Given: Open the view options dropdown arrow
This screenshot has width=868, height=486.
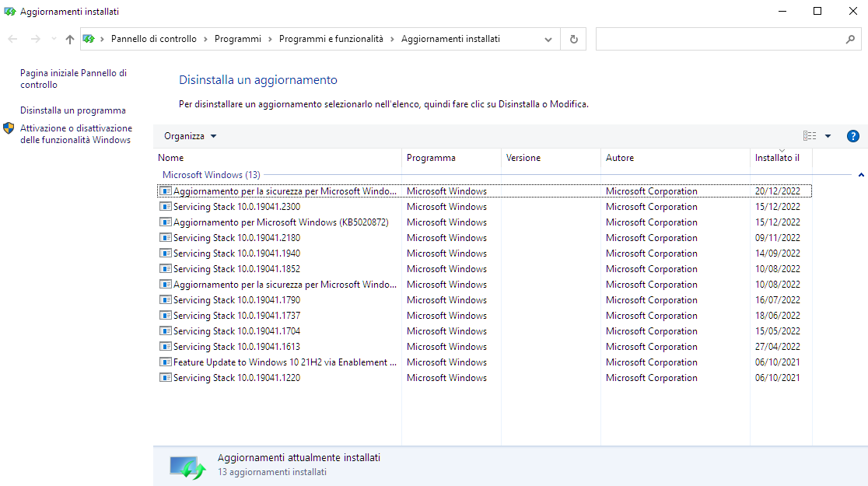Looking at the screenshot, I should pos(828,136).
